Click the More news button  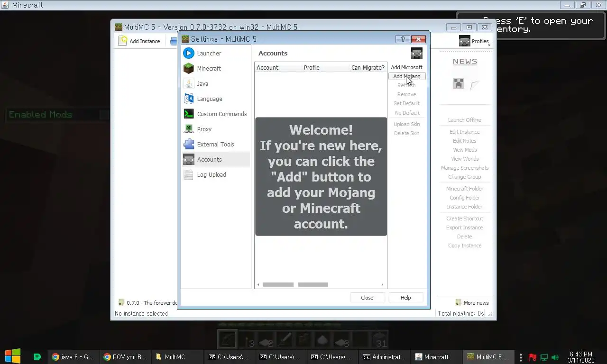[x=472, y=303]
